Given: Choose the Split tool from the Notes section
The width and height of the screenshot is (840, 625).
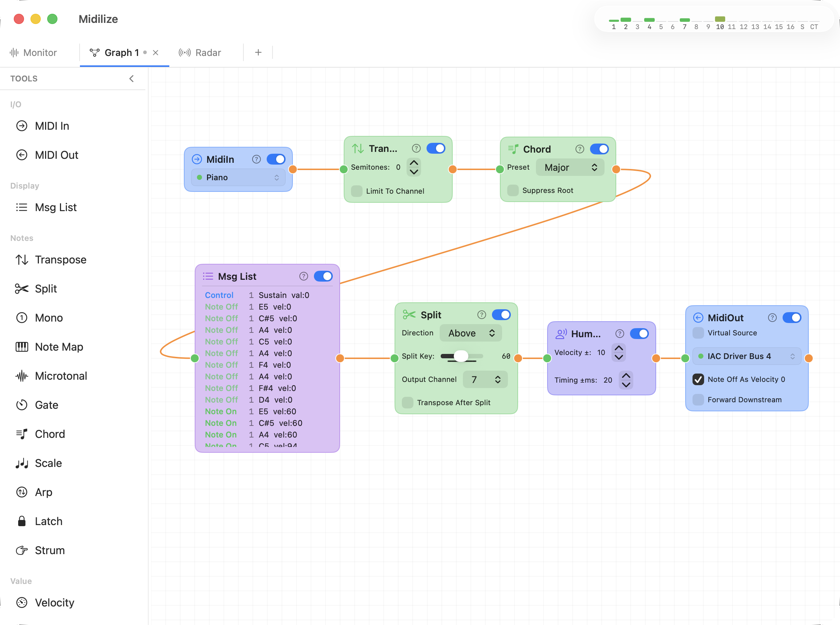Looking at the screenshot, I should [x=45, y=289].
